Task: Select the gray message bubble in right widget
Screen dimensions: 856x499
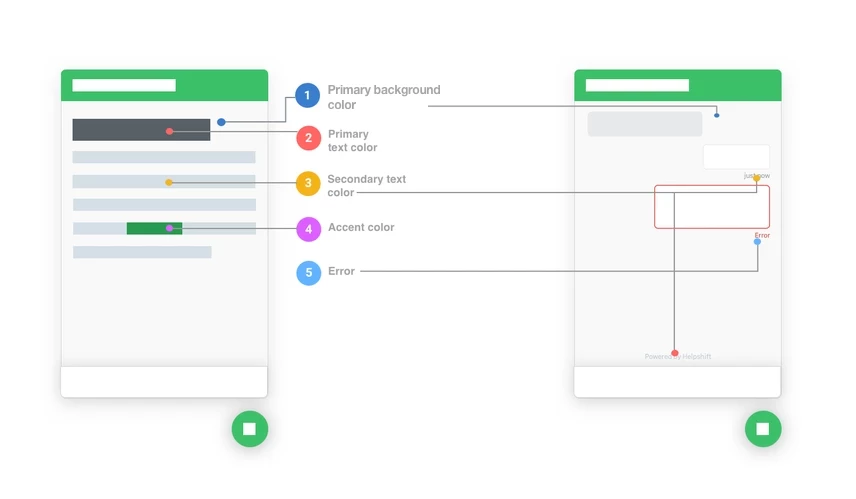Action: pyautogui.click(x=644, y=124)
